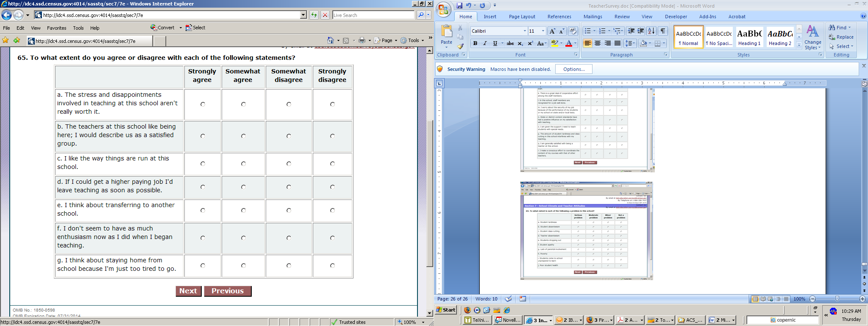Viewport: 868px width, 326px height.
Task: Apply Strikethrough in Word's Font group
Action: [x=510, y=43]
